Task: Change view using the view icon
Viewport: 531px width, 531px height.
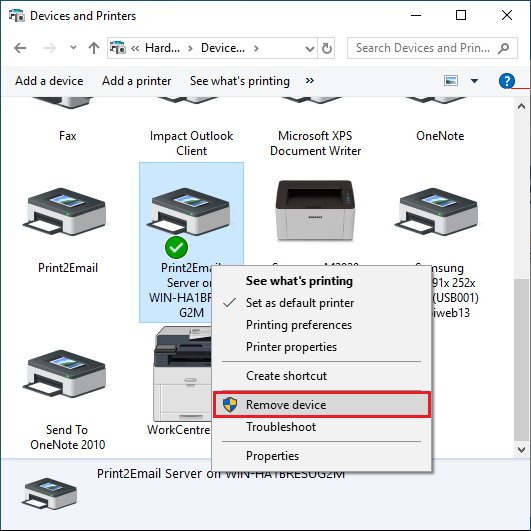Action: [x=451, y=81]
